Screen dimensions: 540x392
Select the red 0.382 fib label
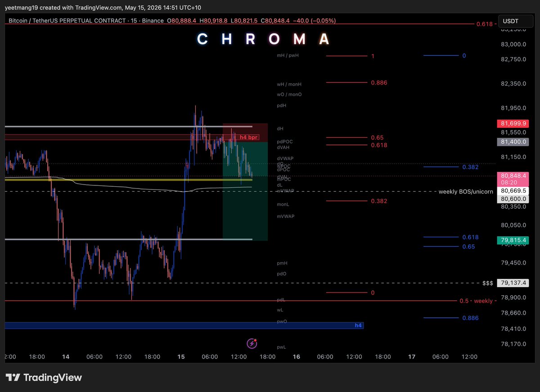click(379, 201)
